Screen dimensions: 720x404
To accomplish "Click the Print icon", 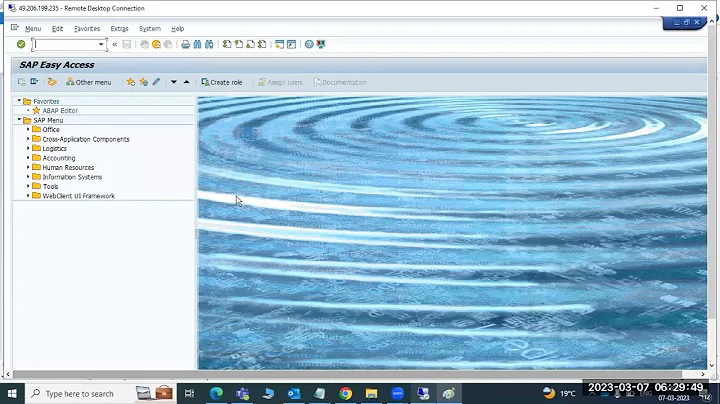I will (186, 44).
